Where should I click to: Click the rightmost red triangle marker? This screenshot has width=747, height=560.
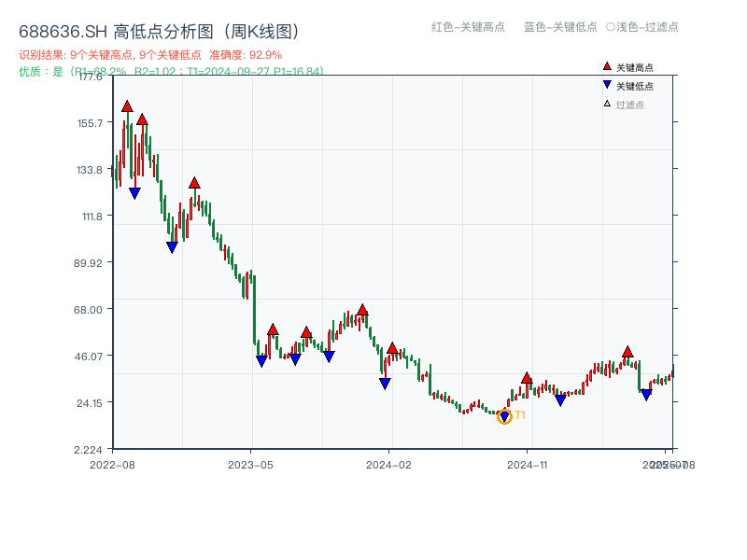tap(627, 352)
